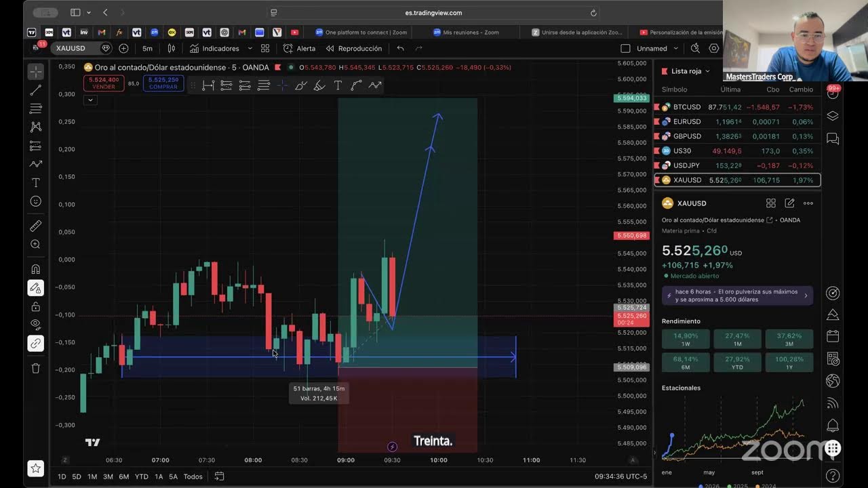Click the XAUUSD note edit icon
This screenshot has height=488, width=868.
[x=789, y=203]
